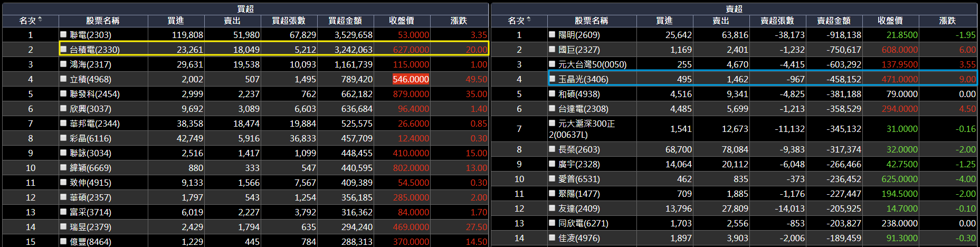This screenshot has width=980, height=247.
Task: Select buy volume 119,808 of 聯電
Action: [x=187, y=35]
